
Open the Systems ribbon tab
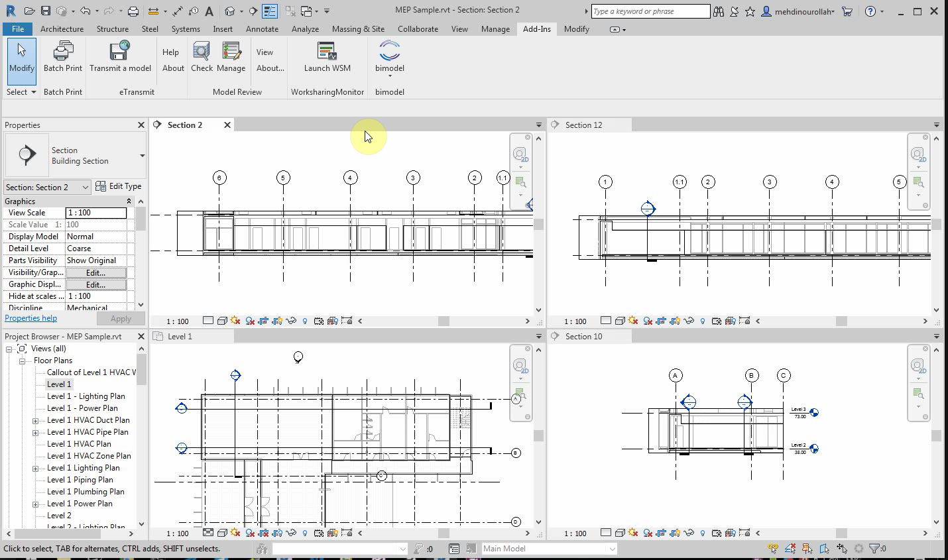[185, 28]
